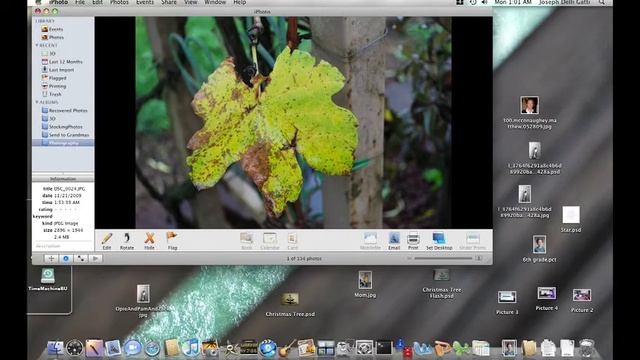640x360 pixels.
Task: Open Finder from the Dock
Action: coord(56,348)
